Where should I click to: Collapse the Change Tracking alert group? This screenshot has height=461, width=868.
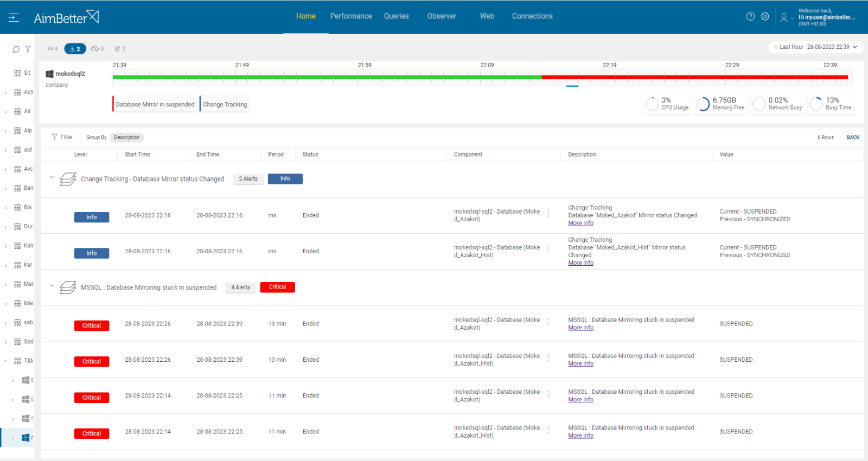[x=52, y=177]
